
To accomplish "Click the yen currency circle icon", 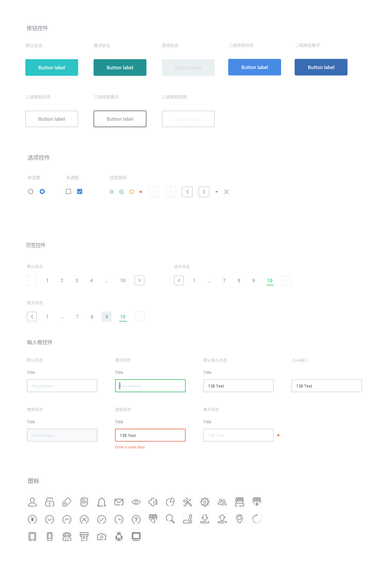I will [32, 519].
